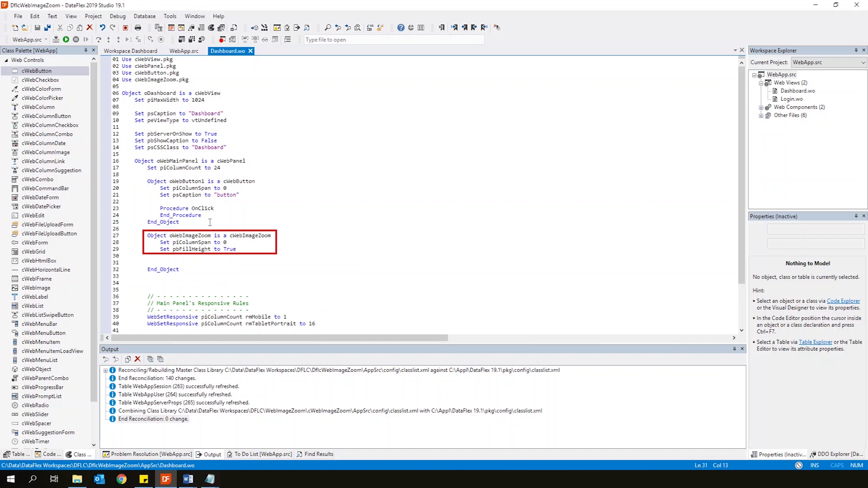Pin the Workspace Explorer panel
This screenshot has height=488, width=868.
point(856,50)
